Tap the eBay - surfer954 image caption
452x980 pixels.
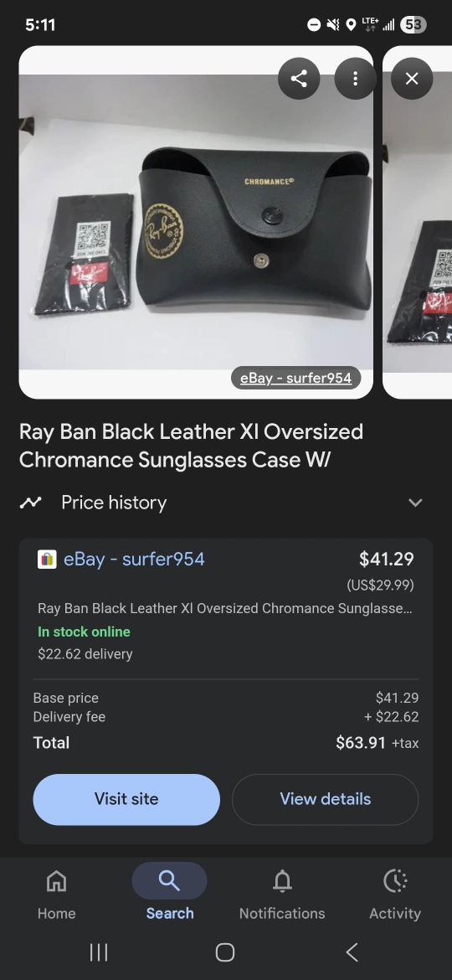(296, 378)
